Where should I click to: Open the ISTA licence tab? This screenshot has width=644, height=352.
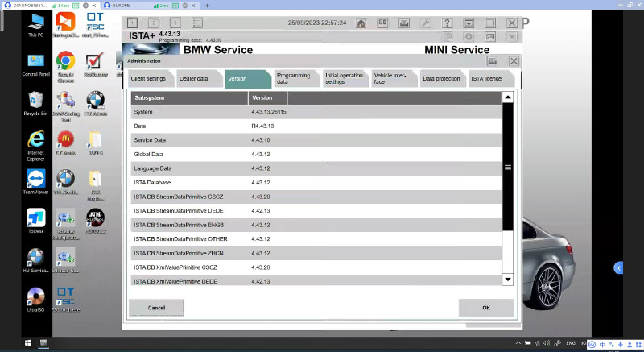coord(492,79)
